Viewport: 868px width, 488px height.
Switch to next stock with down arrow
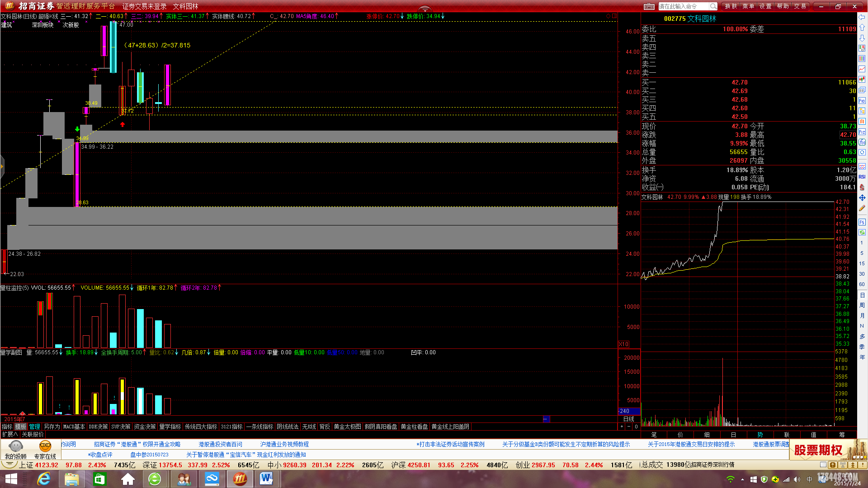[862, 38]
